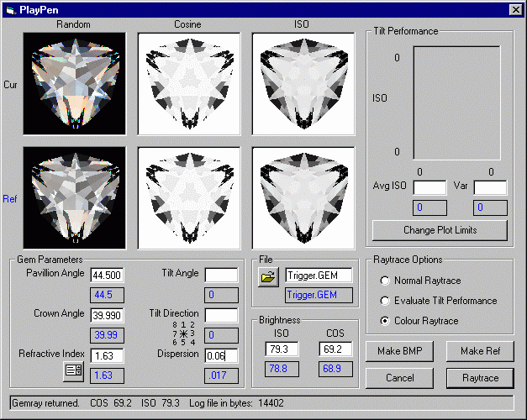Edit the Dispersion field 0.06

(x=221, y=355)
